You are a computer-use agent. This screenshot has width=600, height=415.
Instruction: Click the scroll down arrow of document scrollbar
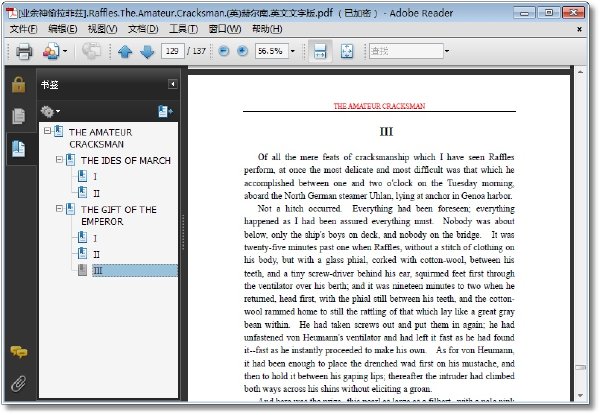[x=580, y=395]
